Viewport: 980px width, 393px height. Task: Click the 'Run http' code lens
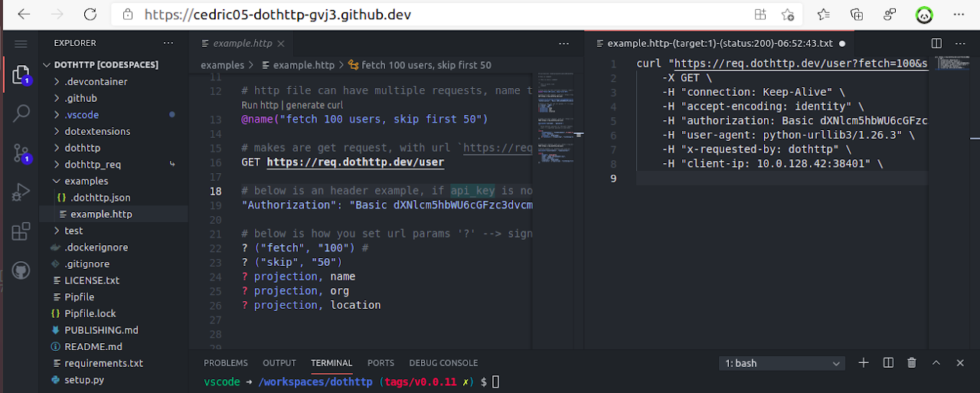260,105
